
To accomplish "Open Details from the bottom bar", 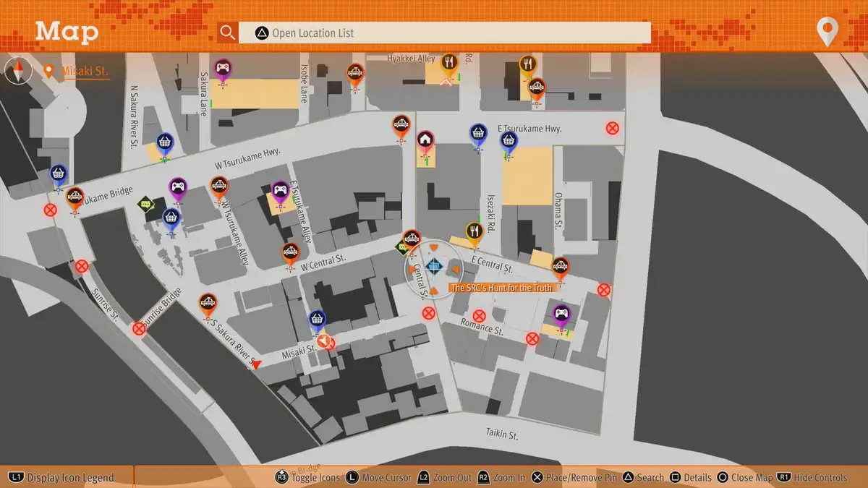I will point(691,478).
